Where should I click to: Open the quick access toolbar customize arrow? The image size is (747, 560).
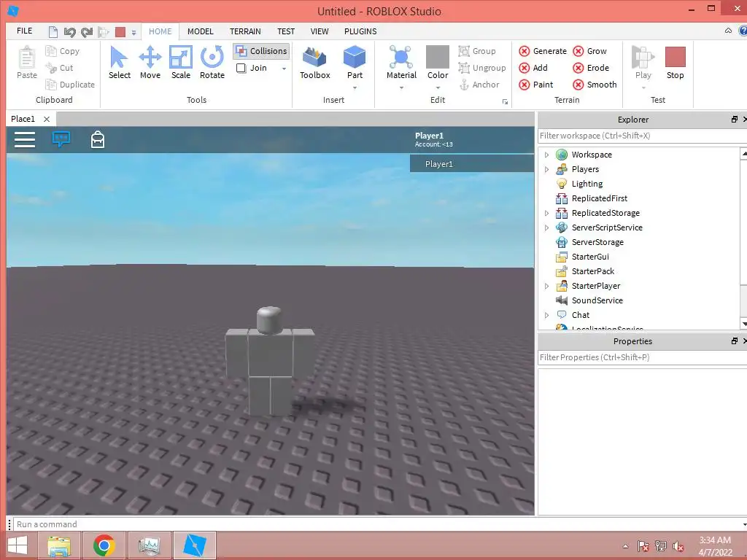[x=134, y=33]
